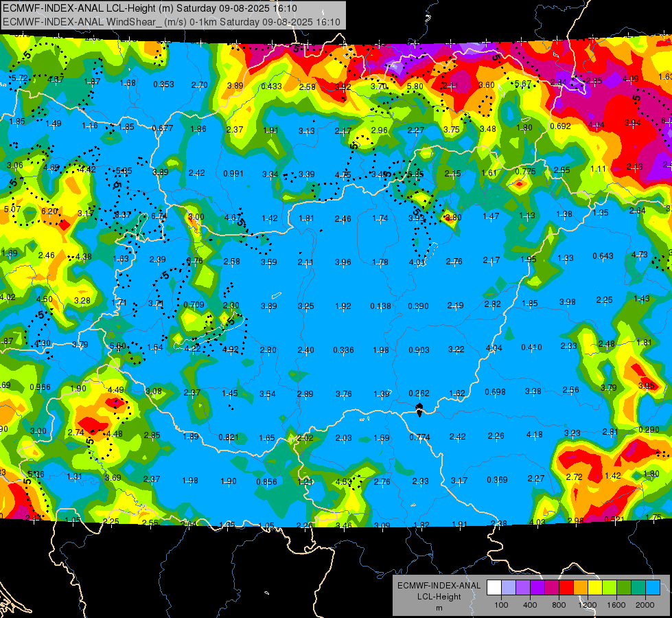Image resolution: width=672 pixels, height=618 pixels.
Task: Click the wind shear value 0.774
Action: click(419, 437)
